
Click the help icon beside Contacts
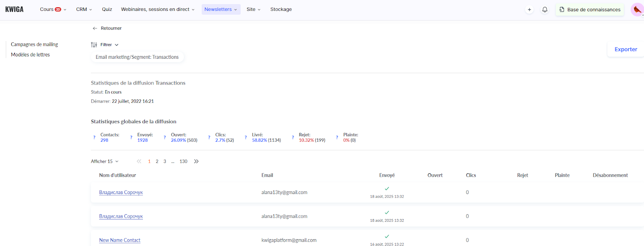point(95,138)
